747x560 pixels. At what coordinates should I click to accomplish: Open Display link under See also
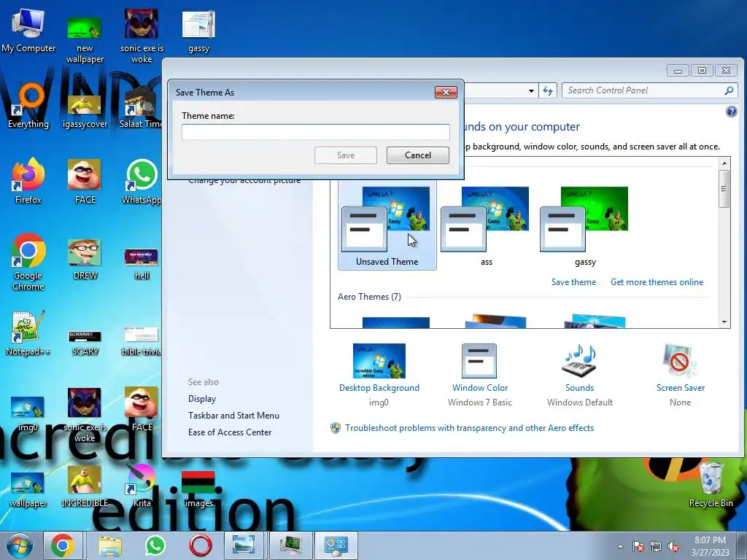click(202, 399)
